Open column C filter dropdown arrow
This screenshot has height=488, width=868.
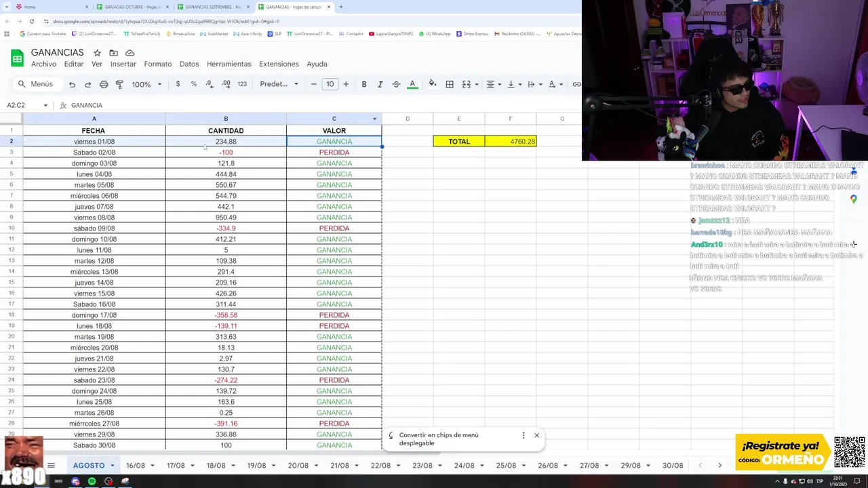click(374, 119)
